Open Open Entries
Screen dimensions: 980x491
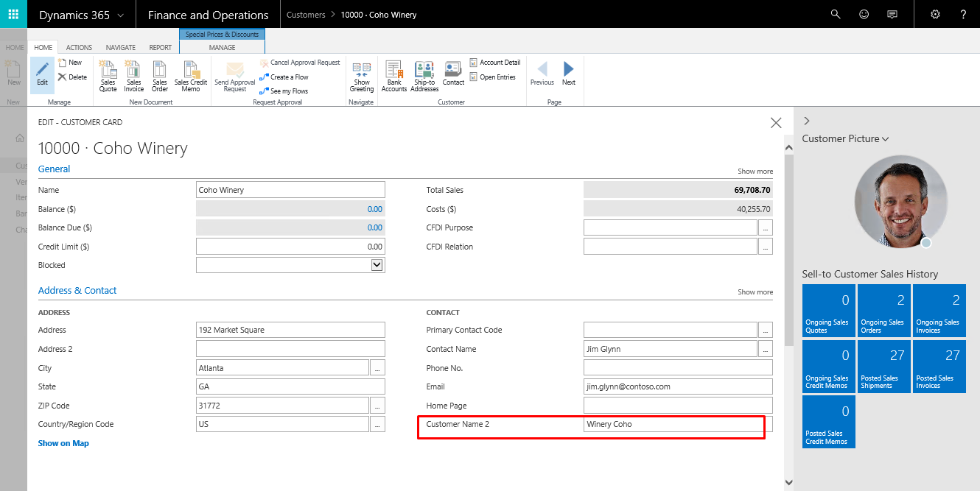coord(492,77)
